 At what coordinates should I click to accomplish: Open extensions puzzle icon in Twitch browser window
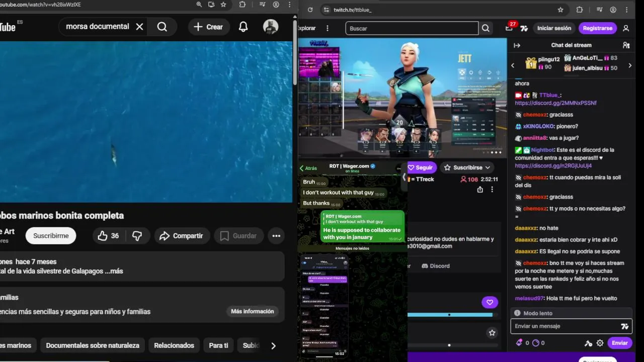[x=580, y=10]
